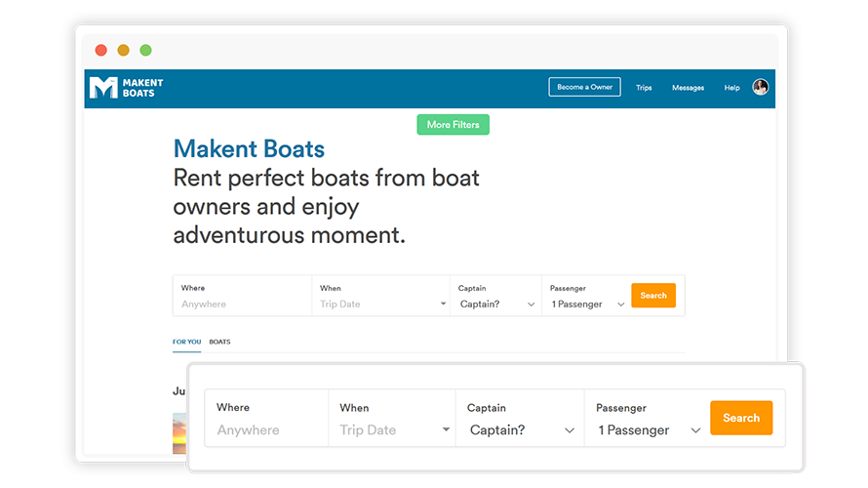This screenshot has width=868, height=488.
Task: Open the Help link in header
Action: [x=731, y=88]
